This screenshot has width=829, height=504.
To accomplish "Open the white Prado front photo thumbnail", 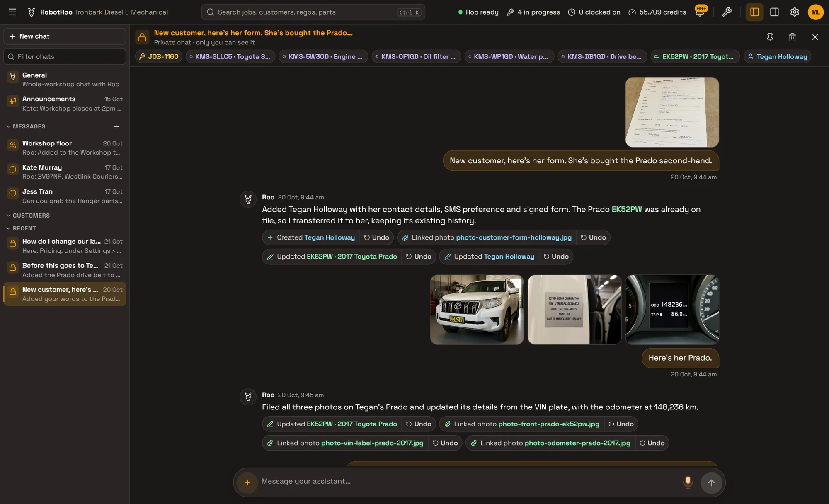I will (477, 310).
